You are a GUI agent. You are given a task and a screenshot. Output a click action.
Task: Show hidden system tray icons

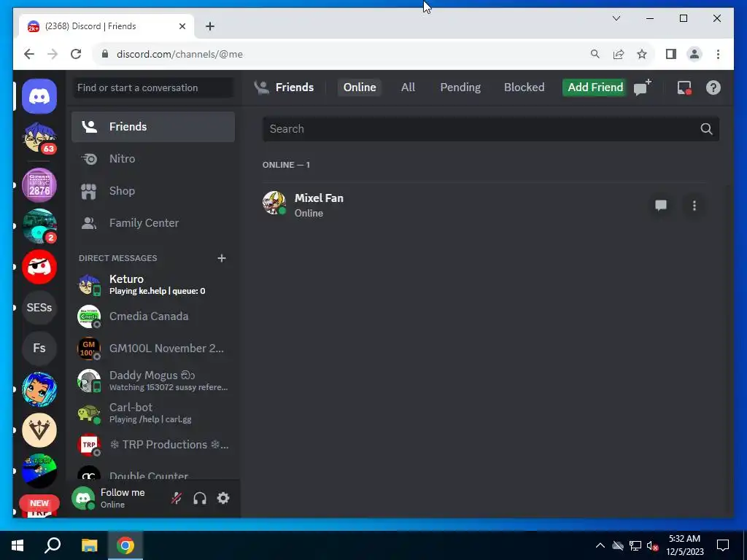click(600, 545)
